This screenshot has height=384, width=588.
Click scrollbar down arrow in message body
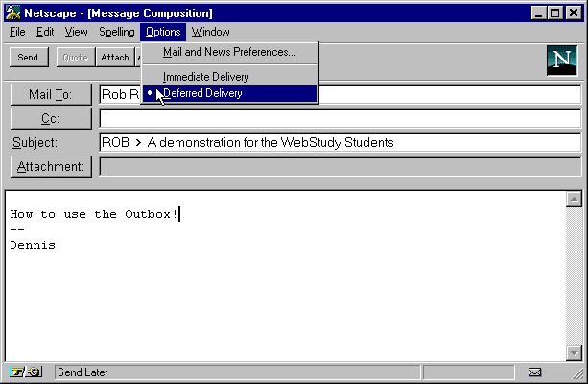click(574, 353)
